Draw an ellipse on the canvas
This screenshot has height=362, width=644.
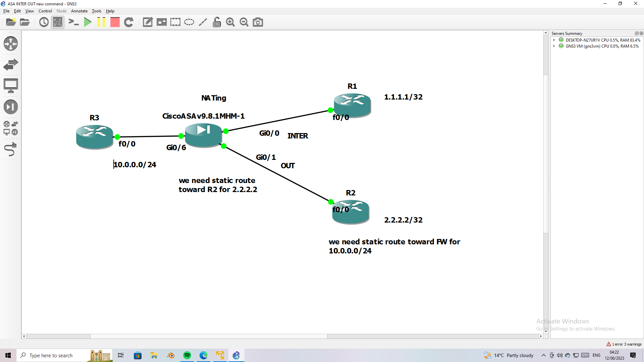[189, 22]
